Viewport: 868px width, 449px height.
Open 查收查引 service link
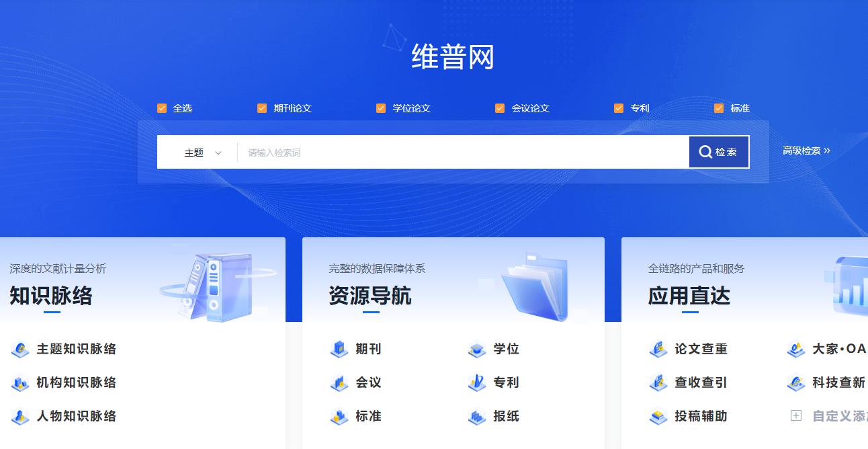[701, 382]
